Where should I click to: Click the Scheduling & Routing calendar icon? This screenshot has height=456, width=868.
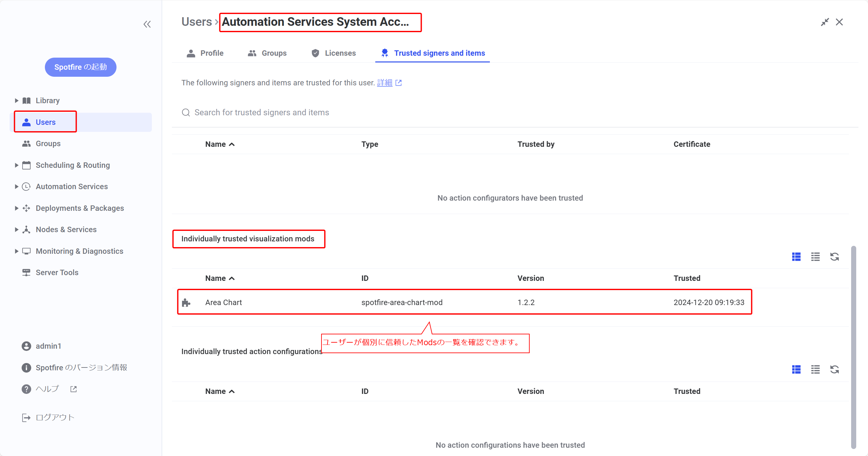(x=26, y=165)
